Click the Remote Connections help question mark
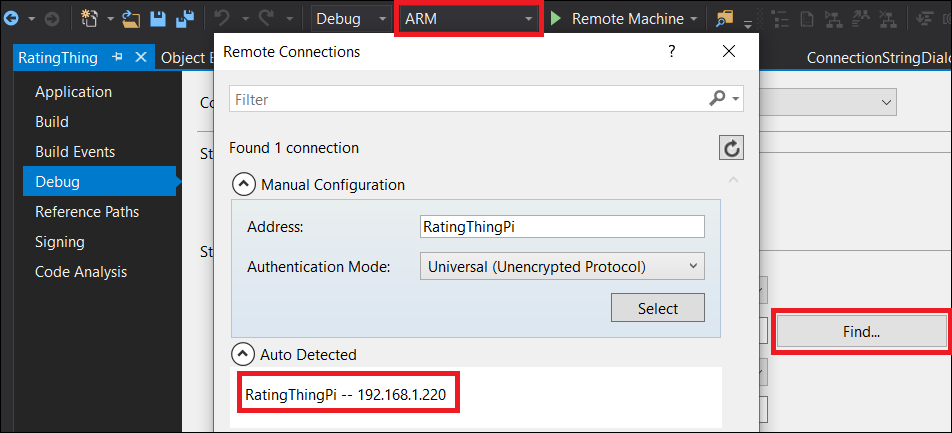 click(x=671, y=52)
